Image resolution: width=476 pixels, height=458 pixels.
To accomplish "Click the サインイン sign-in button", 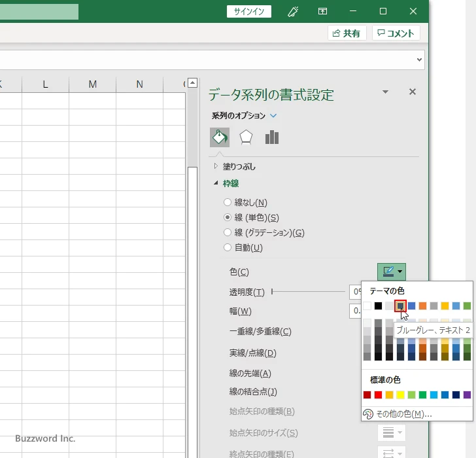I will coord(249,12).
